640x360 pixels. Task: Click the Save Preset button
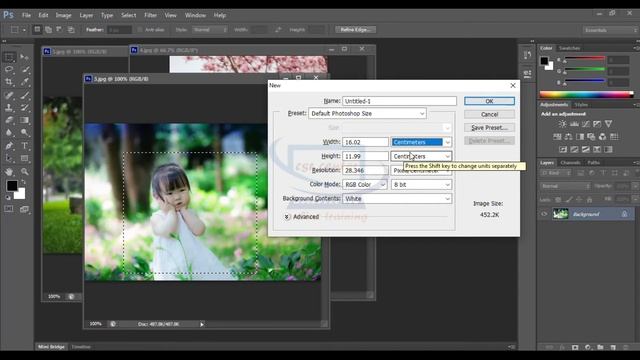pyautogui.click(x=489, y=128)
